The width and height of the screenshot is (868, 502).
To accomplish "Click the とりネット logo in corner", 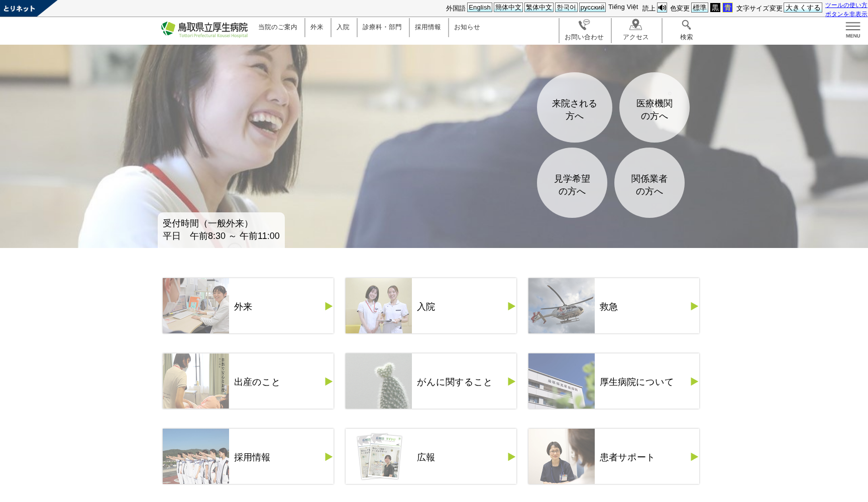I will coord(20,8).
